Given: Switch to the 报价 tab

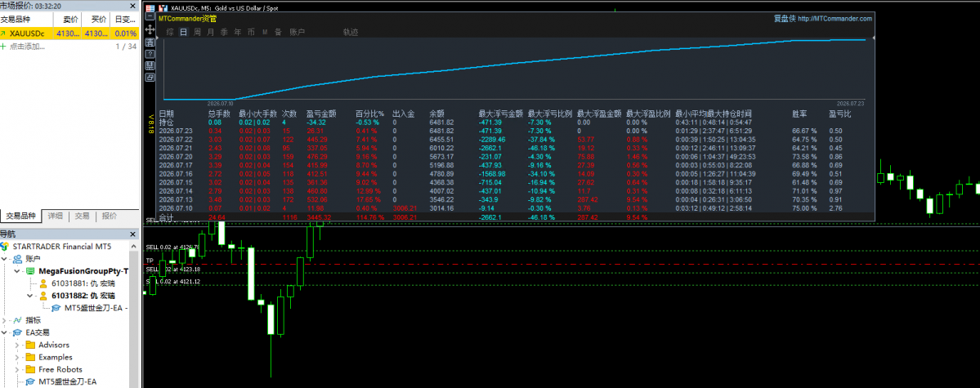Looking at the screenshot, I should [110, 216].
